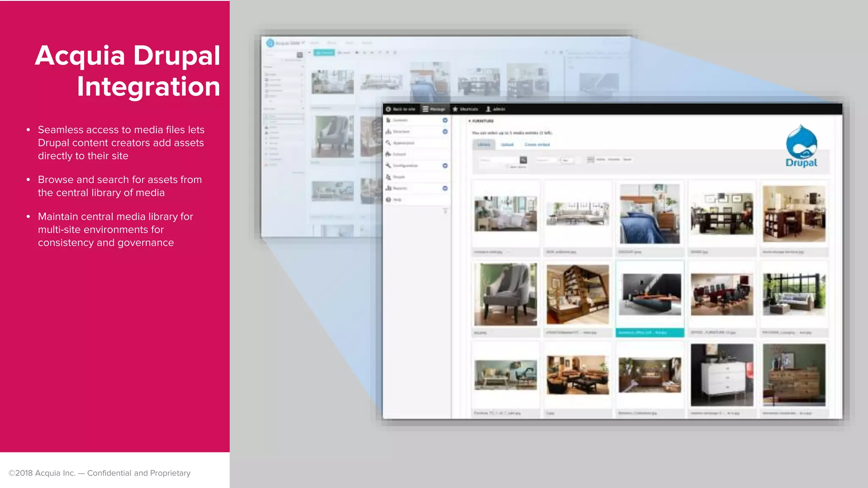Select the Library tab
This screenshot has height=488, width=868.
click(x=484, y=144)
